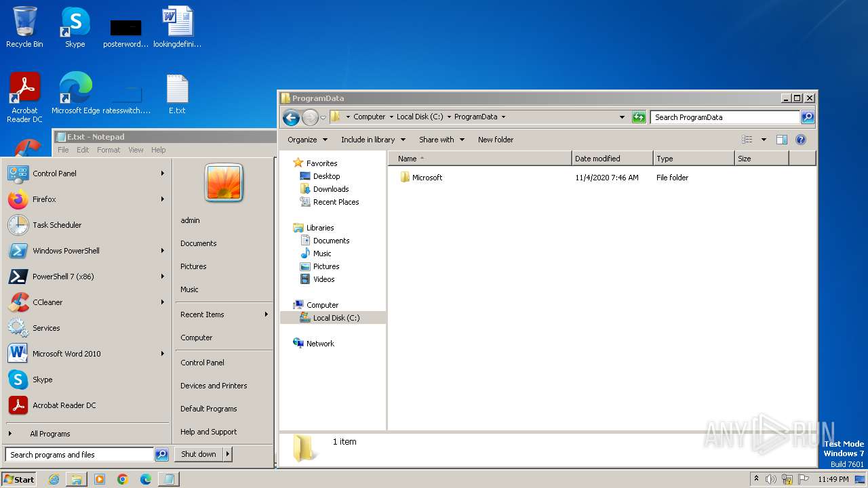Image resolution: width=868 pixels, height=488 pixels.
Task: Click the search magnifier in ProgramData window
Action: tap(807, 117)
